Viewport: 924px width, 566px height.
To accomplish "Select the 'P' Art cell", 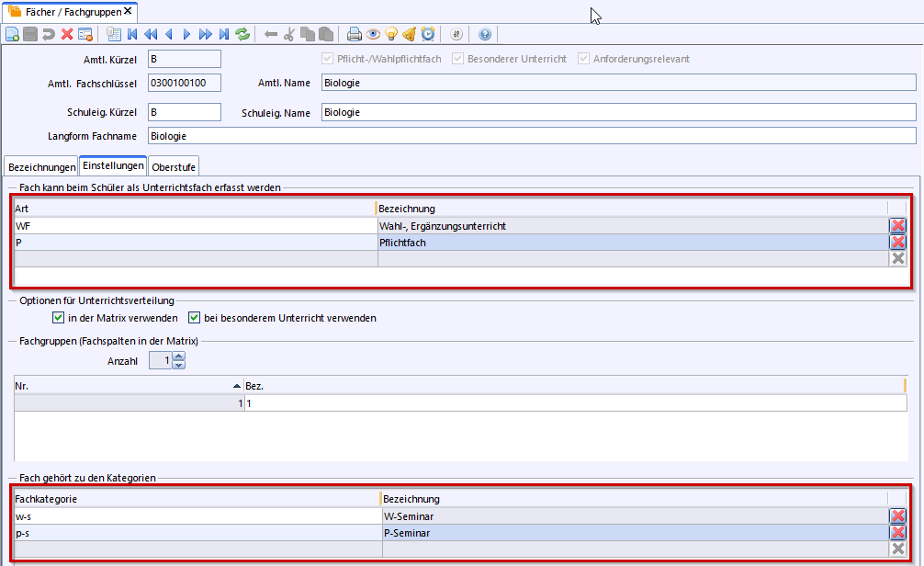I will pyautogui.click(x=196, y=243).
